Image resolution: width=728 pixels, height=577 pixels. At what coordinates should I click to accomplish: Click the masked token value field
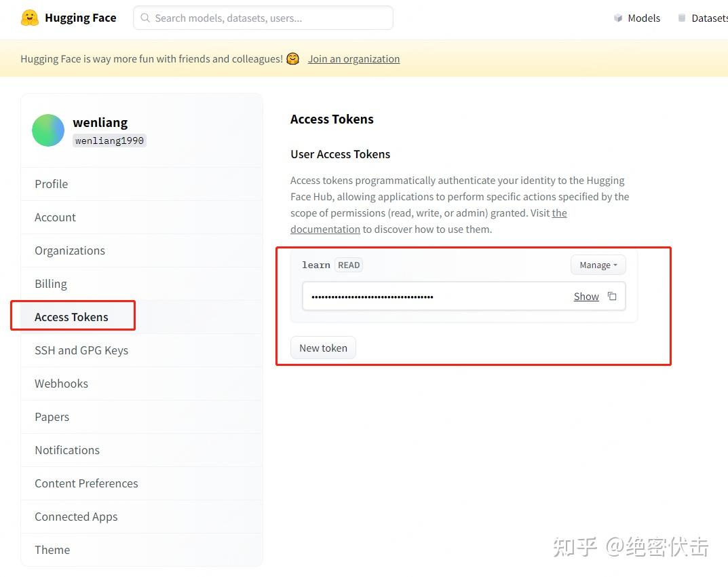[x=434, y=297]
